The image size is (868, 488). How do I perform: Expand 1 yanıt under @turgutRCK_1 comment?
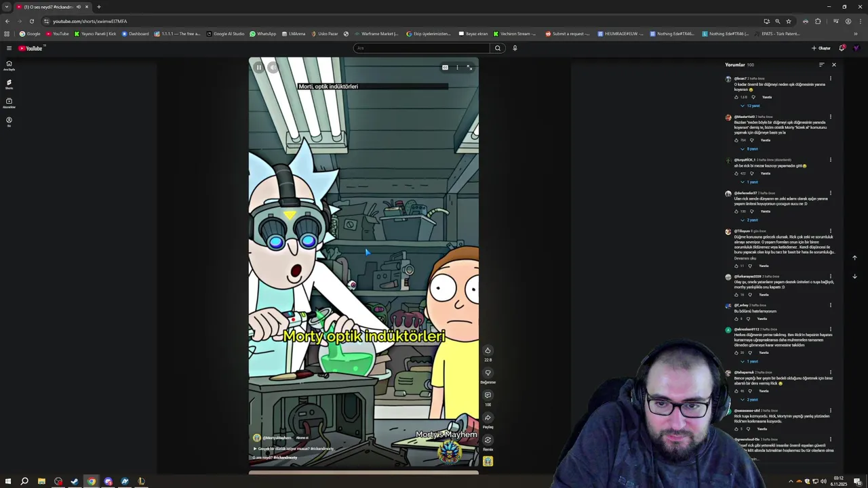pyautogui.click(x=750, y=182)
